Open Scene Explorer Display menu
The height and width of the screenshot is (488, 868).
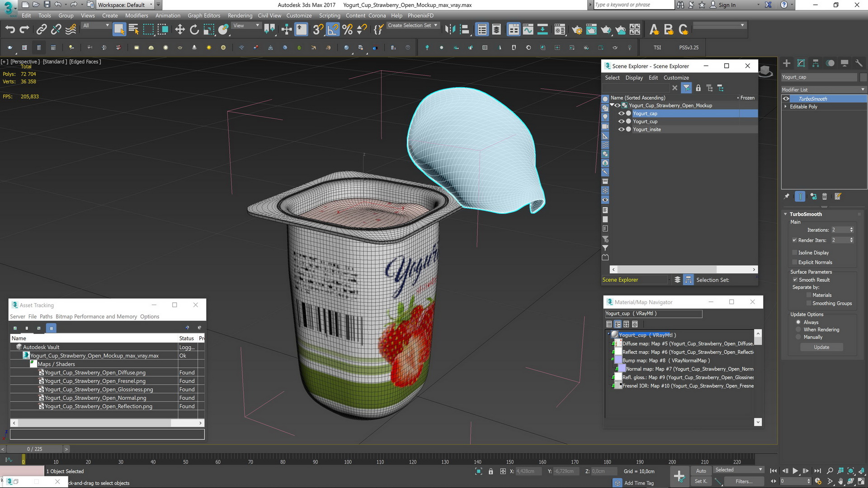click(x=634, y=78)
